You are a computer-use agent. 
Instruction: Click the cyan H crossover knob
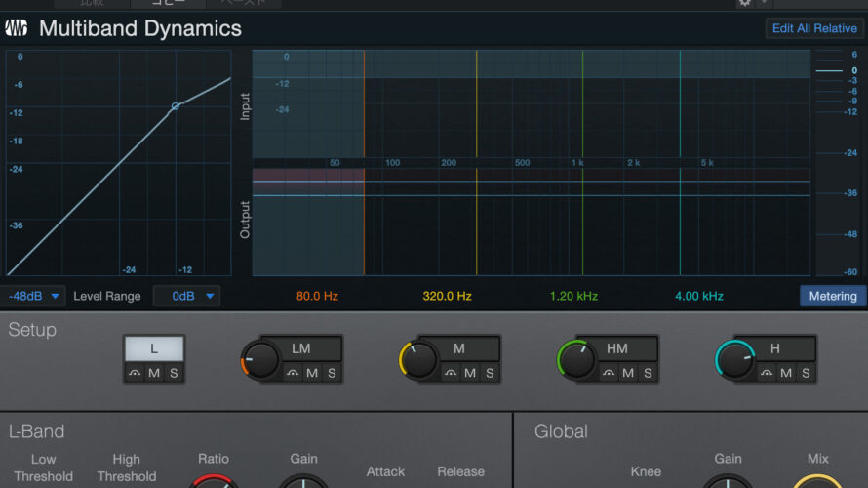(x=734, y=360)
